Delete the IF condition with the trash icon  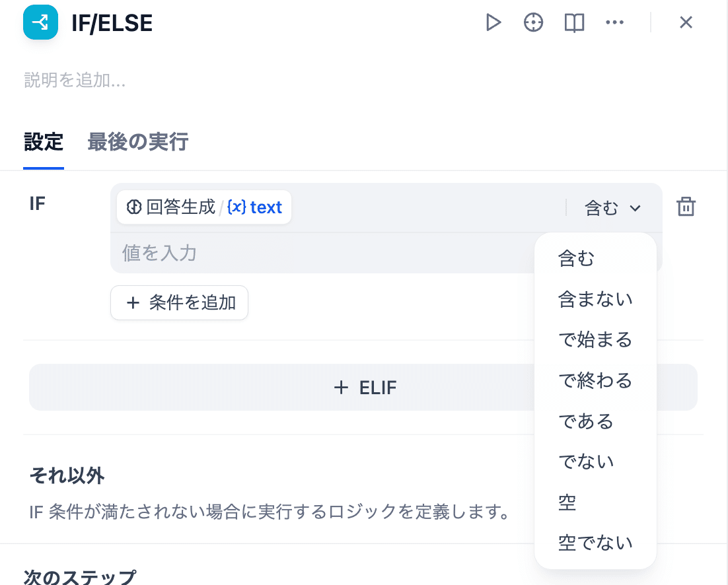point(686,207)
